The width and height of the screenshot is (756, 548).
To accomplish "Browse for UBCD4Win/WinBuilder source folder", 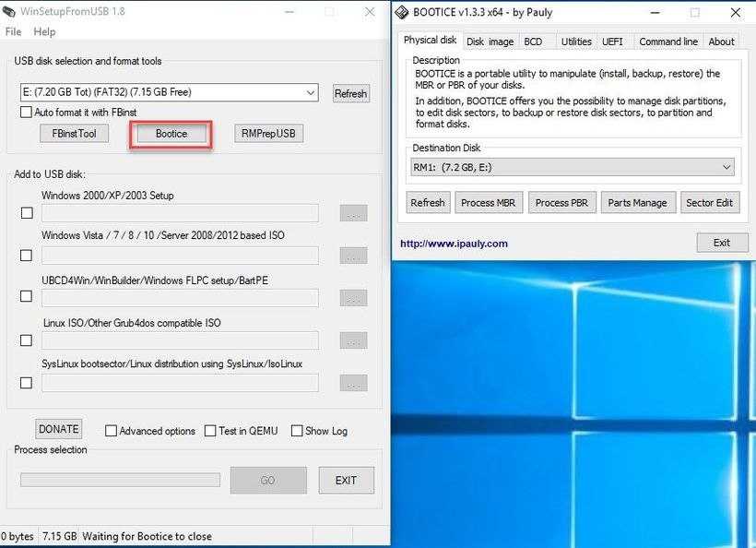I will pyautogui.click(x=353, y=298).
